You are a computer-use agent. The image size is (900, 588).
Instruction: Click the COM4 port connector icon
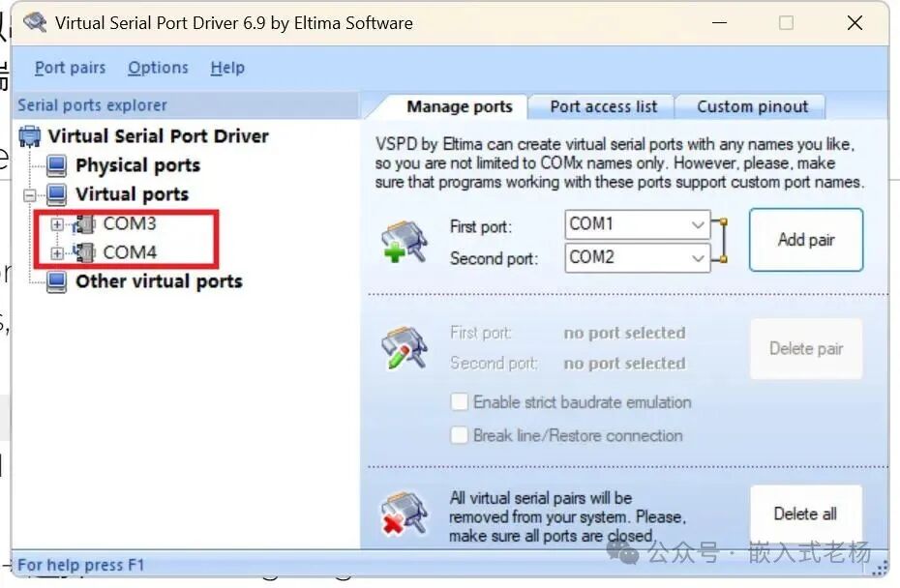point(84,252)
